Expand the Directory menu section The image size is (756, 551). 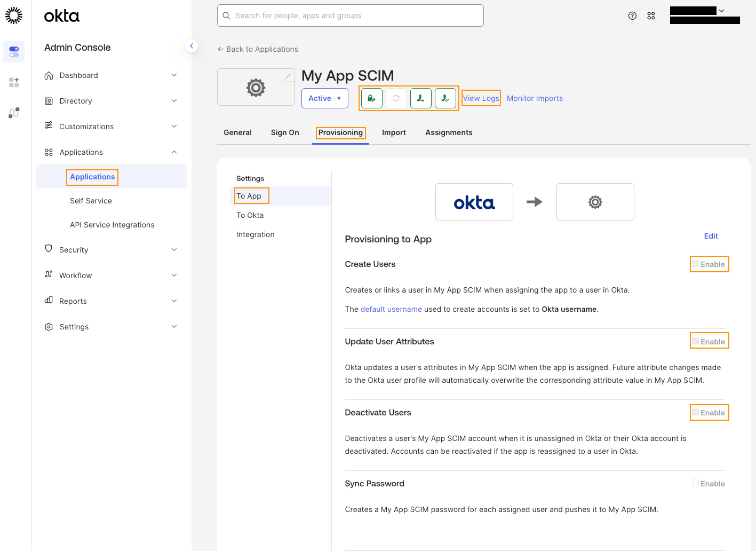[111, 101]
